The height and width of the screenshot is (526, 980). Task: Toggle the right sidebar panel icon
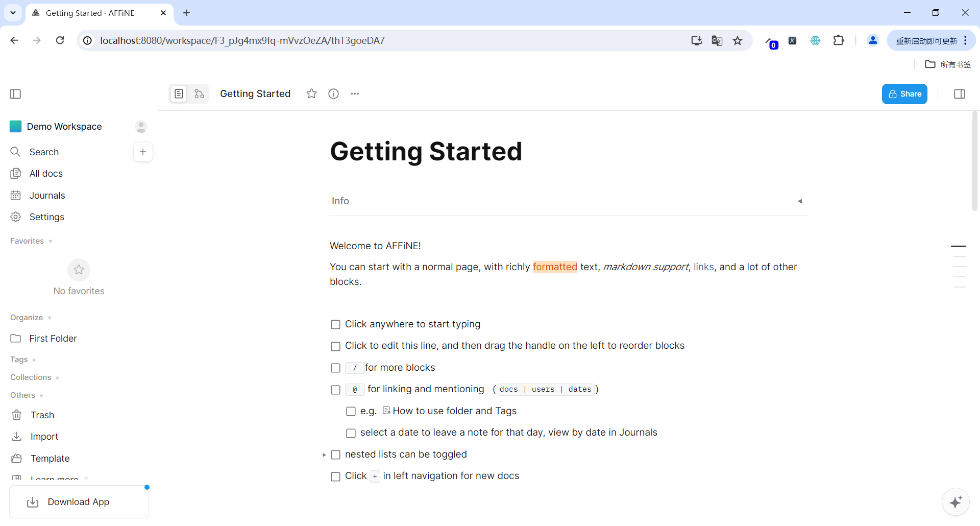click(959, 94)
